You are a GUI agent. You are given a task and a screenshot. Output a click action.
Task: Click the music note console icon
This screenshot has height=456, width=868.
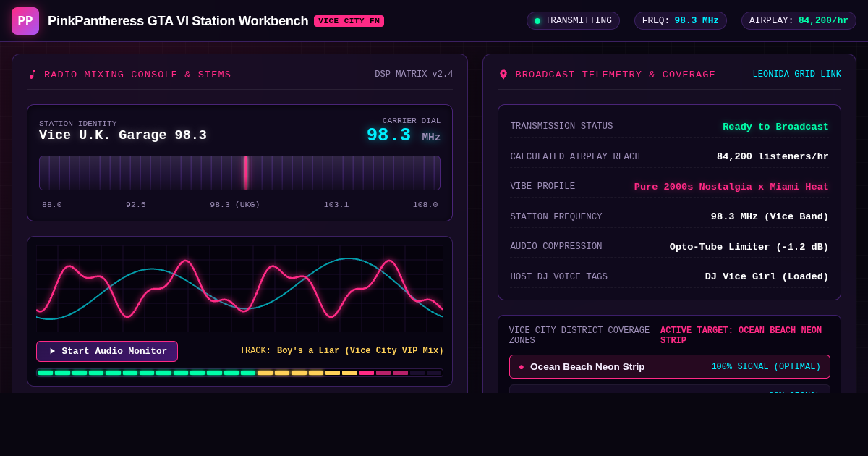pos(32,75)
